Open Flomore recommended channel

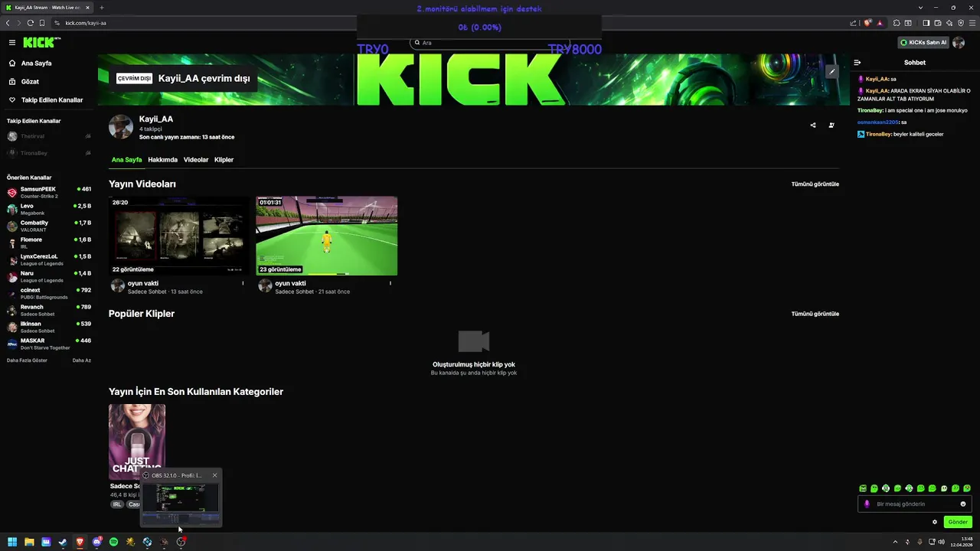click(x=49, y=243)
